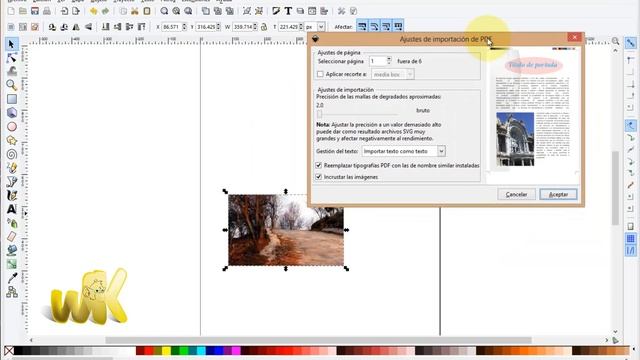The image size is (640, 360).
Task: Click the page number input field
Action: pos(377,61)
